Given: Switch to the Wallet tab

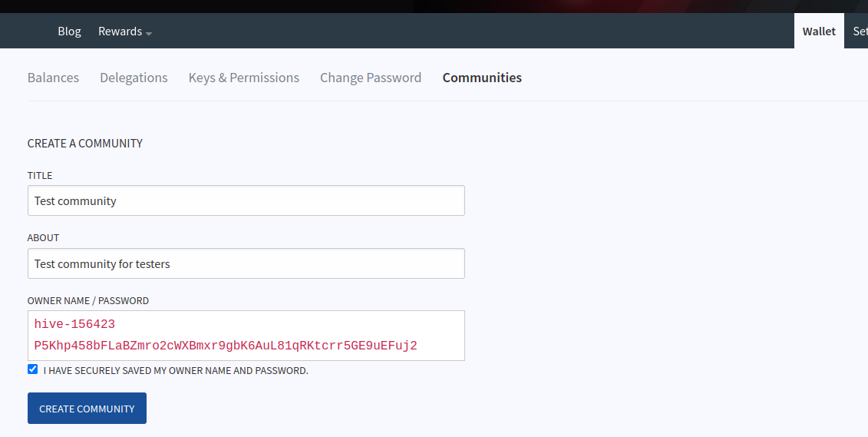Looking at the screenshot, I should click(x=819, y=31).
